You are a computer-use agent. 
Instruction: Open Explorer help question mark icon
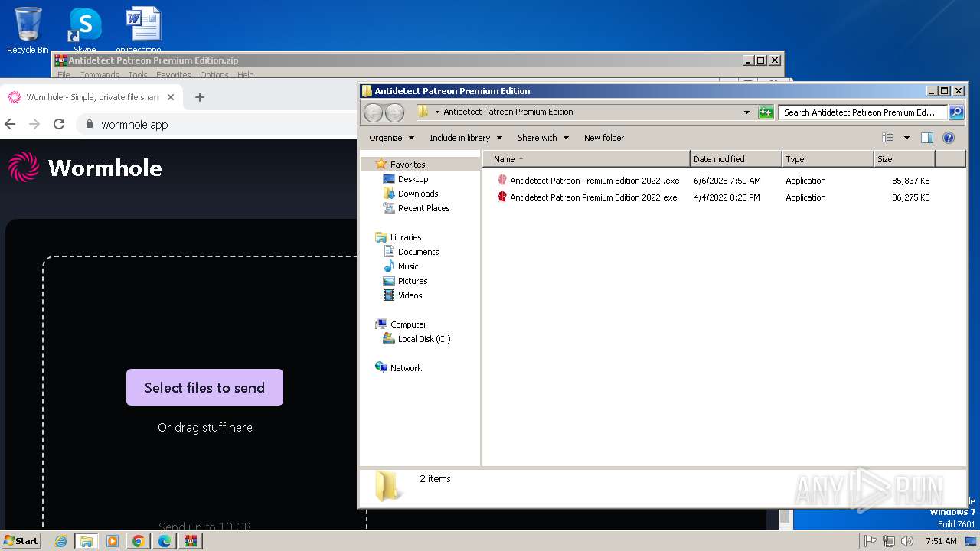(949, 138)
